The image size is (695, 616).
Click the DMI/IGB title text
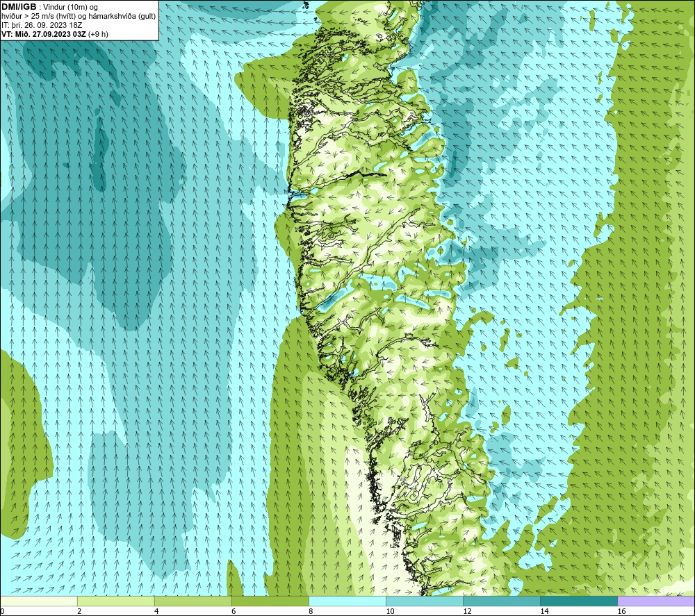pos(19,7)
